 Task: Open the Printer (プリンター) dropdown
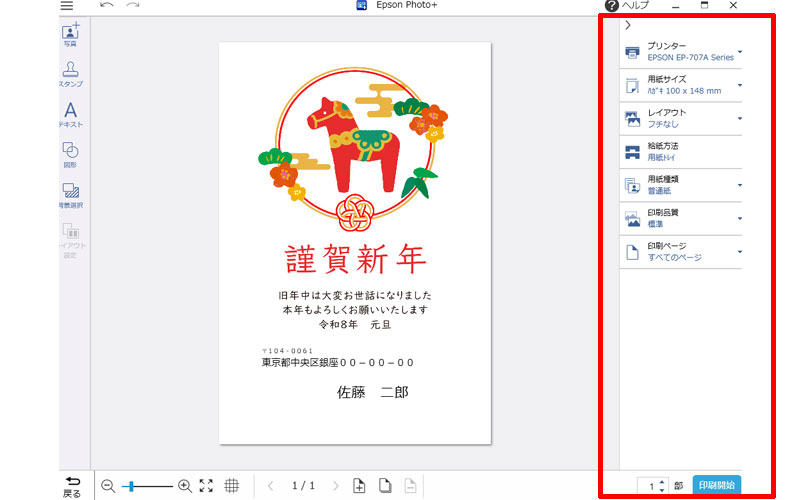click(681, 52)
